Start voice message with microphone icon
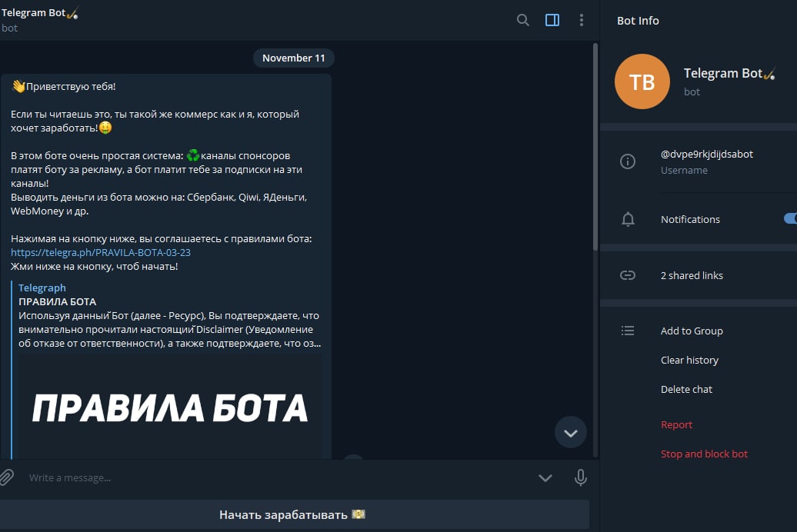Viewport: 797px width, 532px height. [581, 477]
